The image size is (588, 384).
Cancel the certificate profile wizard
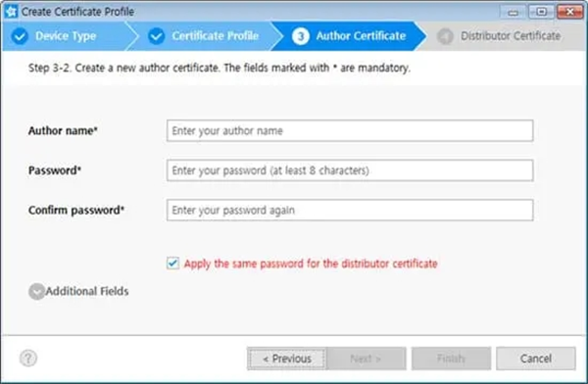coord(536,359)
